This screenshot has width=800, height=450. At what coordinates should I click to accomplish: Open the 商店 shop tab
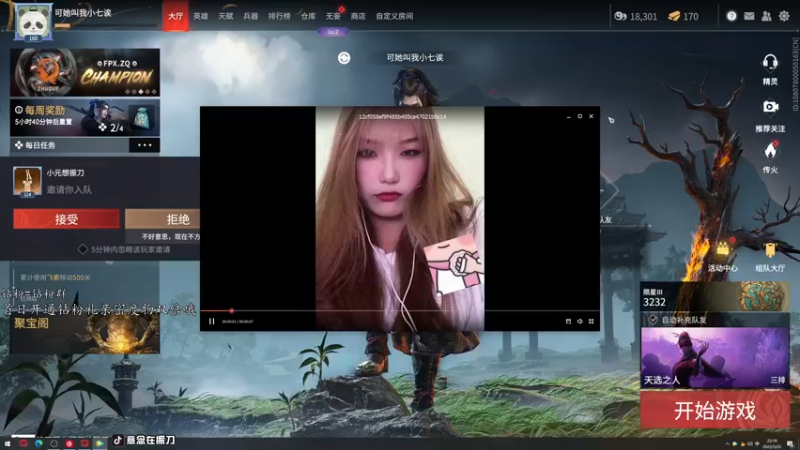point(358,16)
